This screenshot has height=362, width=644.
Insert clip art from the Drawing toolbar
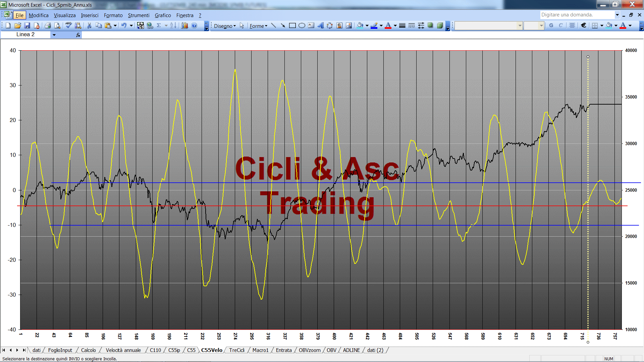point(339,25)
